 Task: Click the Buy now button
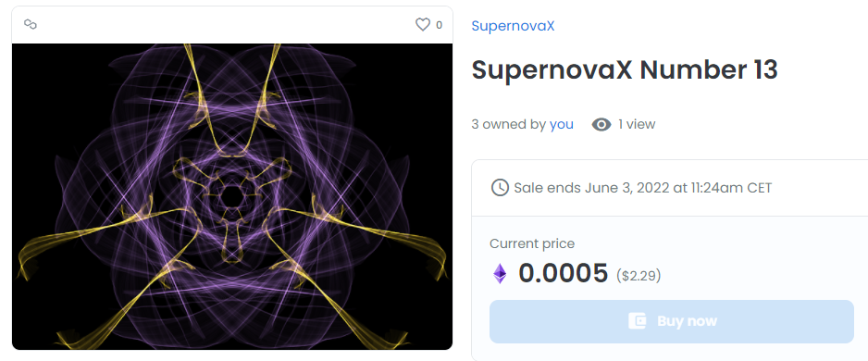672,322
